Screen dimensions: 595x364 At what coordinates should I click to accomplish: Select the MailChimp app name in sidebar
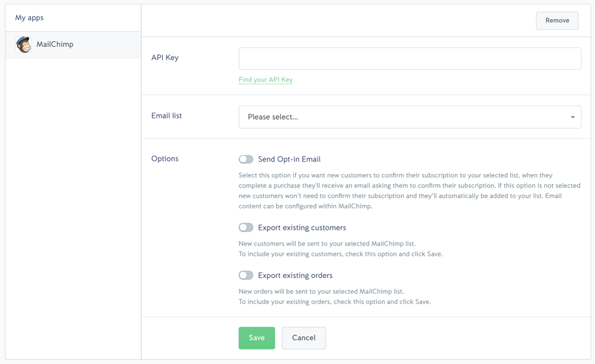(x=54, y=44)
